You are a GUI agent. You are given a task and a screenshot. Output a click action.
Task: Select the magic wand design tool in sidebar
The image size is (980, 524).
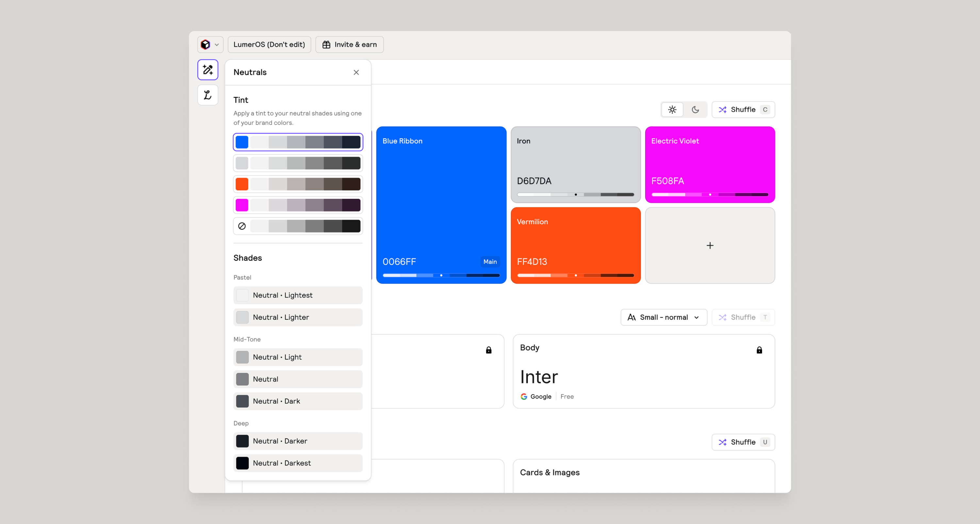point(208,70)
